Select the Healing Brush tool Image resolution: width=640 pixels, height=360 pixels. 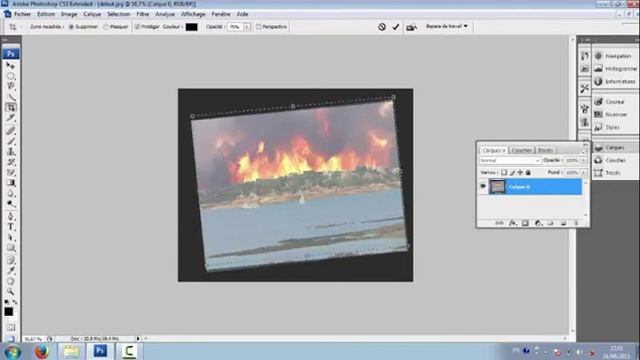pos(11,131)
